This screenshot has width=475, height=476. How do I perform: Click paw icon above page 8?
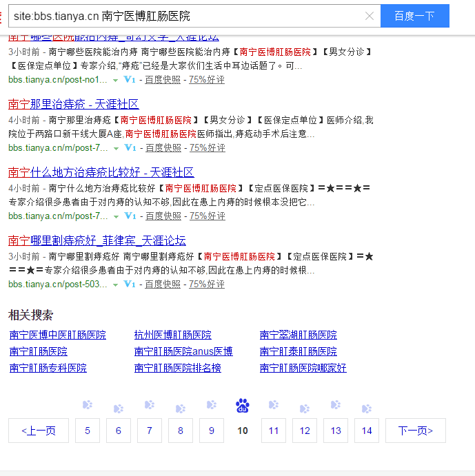tap(181, 408)
